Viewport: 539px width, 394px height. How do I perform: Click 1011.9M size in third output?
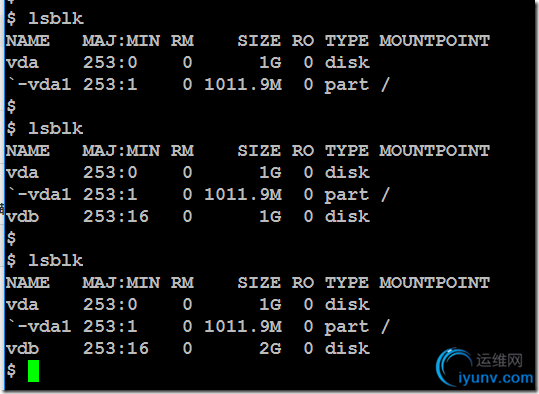pyautogui.click(x=243, y=326)
